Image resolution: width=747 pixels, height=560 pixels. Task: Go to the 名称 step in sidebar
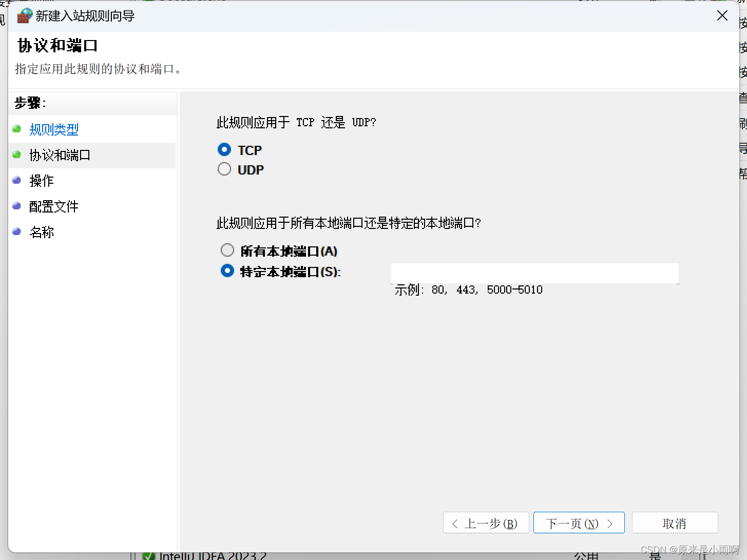(x=42, y=231)
